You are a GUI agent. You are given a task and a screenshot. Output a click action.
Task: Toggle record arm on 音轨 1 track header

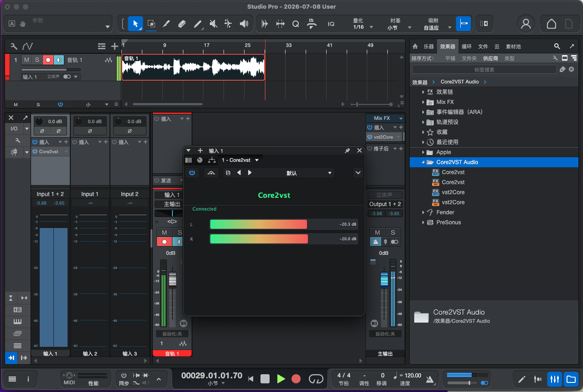[48, 60]
